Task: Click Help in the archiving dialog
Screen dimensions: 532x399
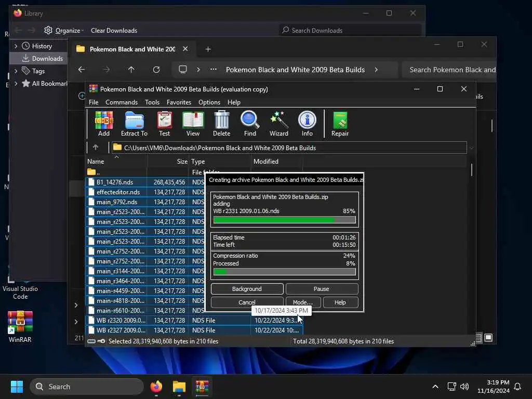Action: (x=340, y=302)
